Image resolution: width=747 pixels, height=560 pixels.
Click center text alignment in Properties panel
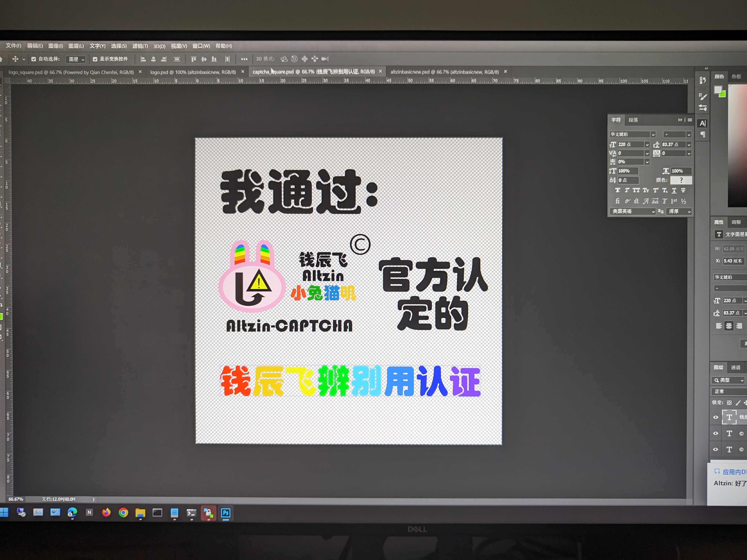(x=729, y=326)
